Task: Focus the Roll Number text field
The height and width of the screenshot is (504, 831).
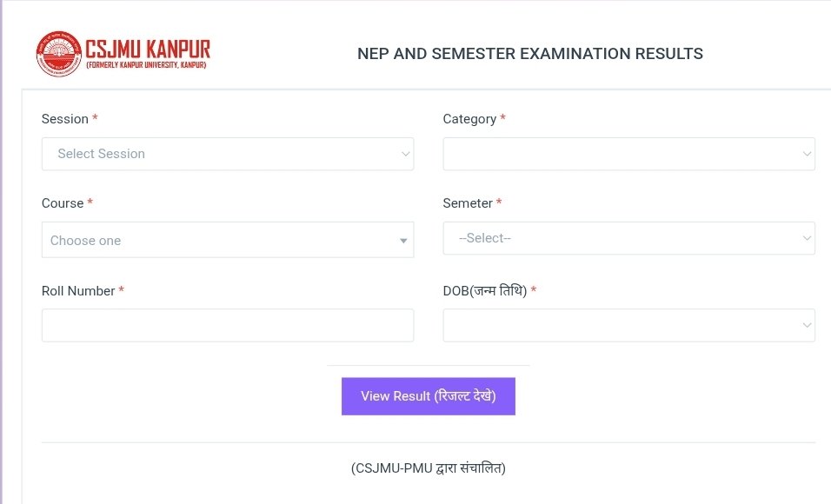Action: click(x=227, y=325)
